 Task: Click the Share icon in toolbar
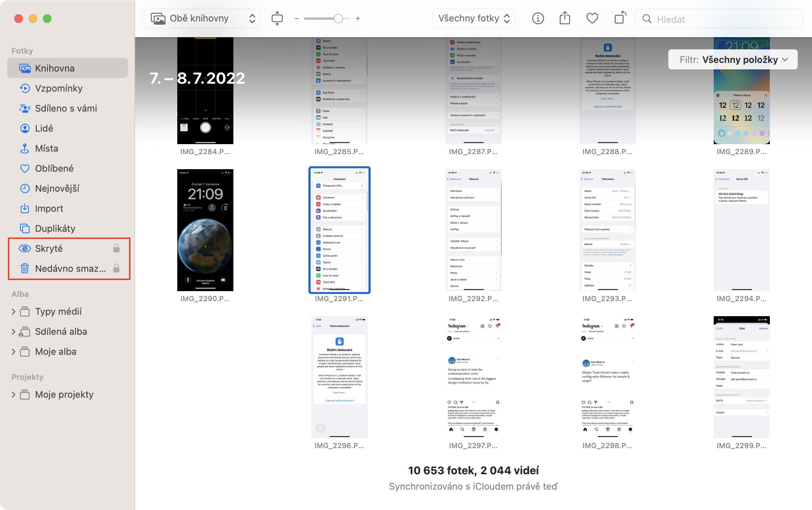565,18
